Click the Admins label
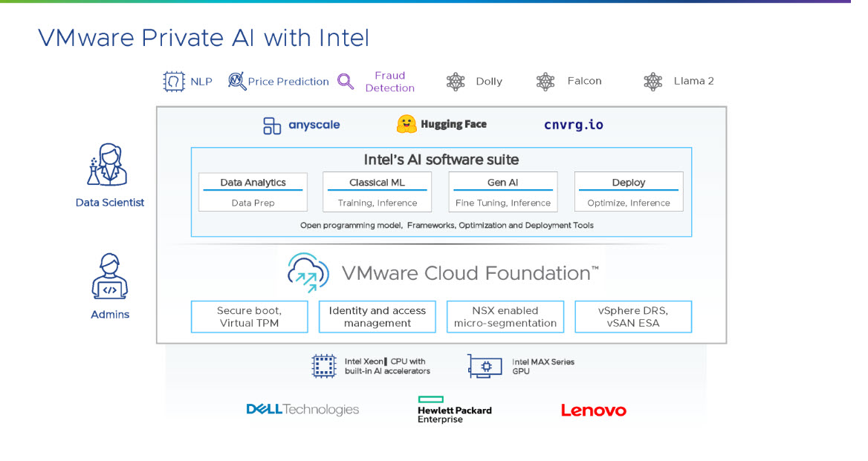Viewport: 868px width, 461px height. point(109,315)
